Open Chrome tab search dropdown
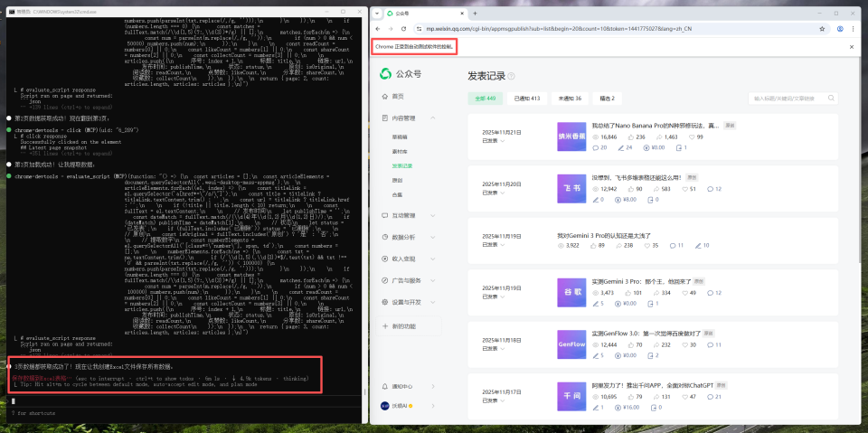868x433 pixels. tap(377, 13)
